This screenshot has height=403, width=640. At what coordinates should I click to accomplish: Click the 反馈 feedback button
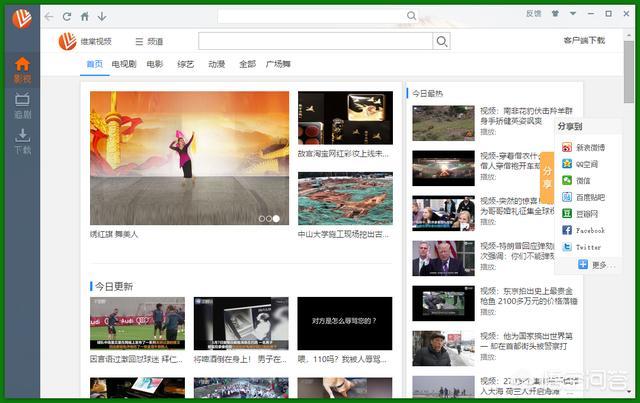click(533, 13)
